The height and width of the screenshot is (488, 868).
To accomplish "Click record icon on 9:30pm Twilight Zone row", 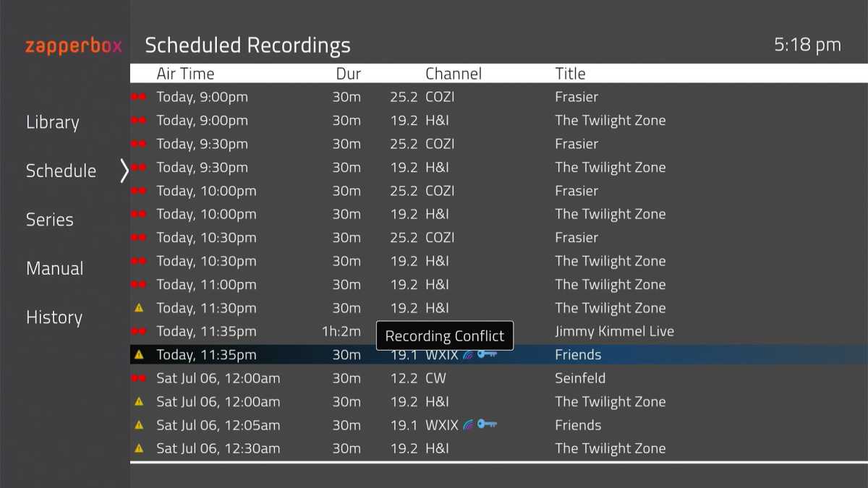I will 139,167.
